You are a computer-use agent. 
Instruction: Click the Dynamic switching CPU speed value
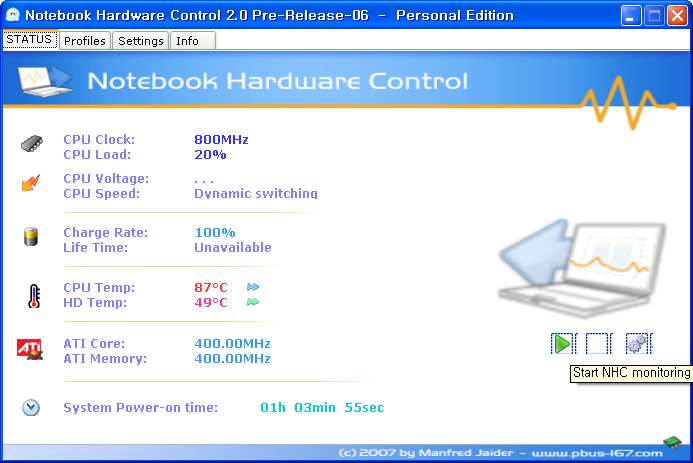256,194
